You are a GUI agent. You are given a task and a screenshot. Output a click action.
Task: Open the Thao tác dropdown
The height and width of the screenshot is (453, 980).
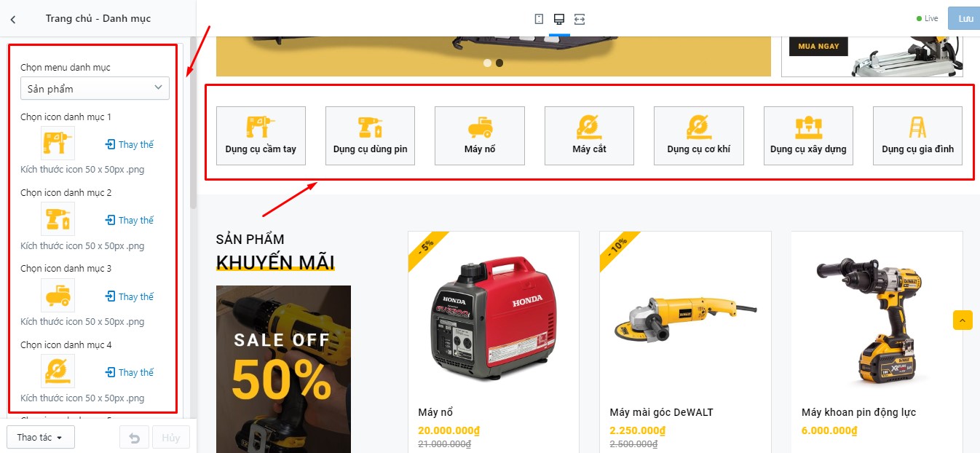(x=41, y=438)
